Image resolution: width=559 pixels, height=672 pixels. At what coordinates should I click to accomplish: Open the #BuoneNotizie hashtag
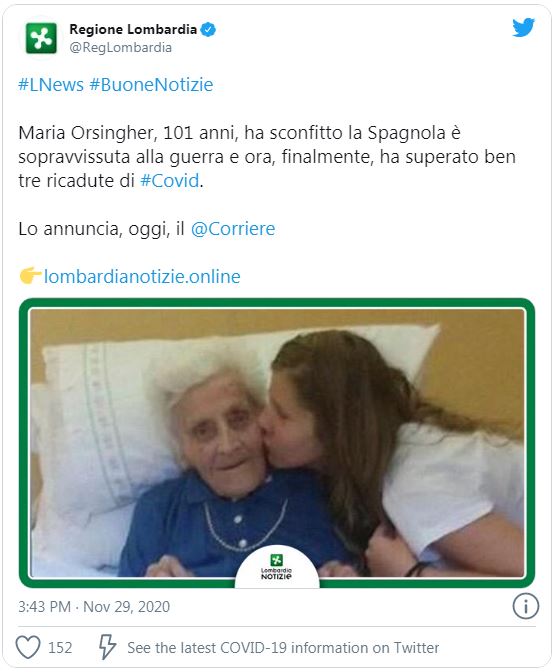pyautogui.click(x=151, y=84)
